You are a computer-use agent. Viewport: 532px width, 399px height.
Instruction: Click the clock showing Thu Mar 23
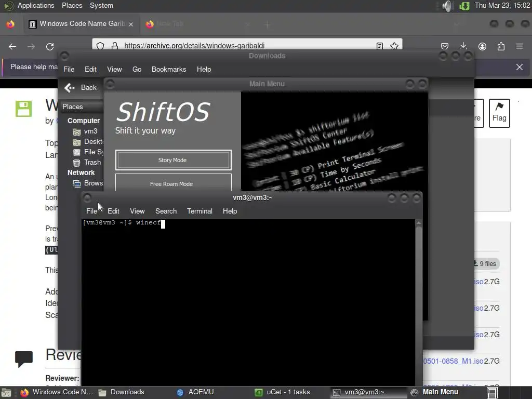coord(502,5)
